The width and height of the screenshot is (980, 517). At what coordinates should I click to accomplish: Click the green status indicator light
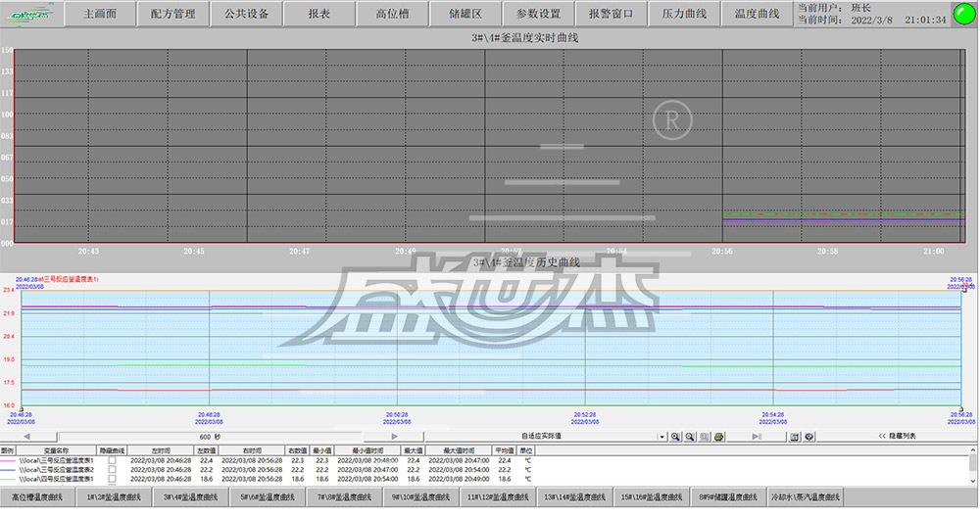[963, 14]
